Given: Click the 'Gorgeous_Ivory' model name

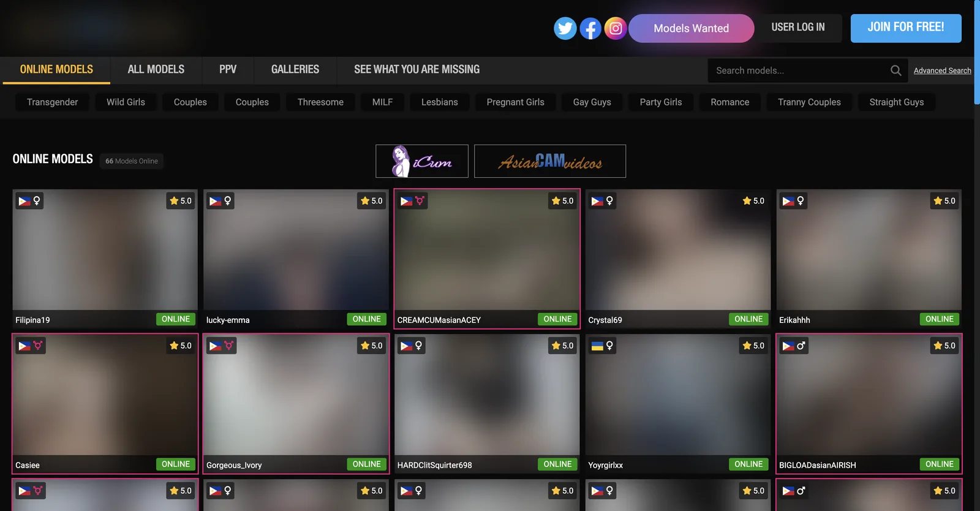Looking at the screenshot, I should (x=234, y=465).
